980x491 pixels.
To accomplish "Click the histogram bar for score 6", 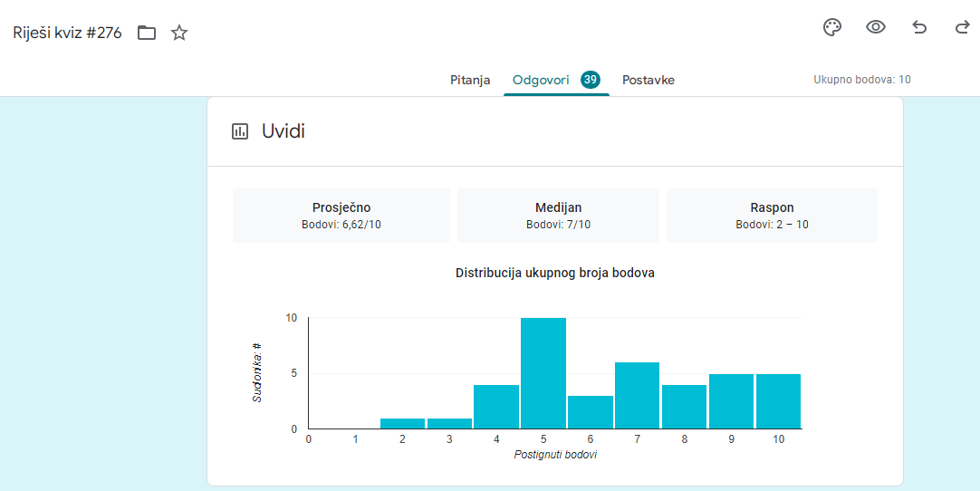I will coord(591,412).
